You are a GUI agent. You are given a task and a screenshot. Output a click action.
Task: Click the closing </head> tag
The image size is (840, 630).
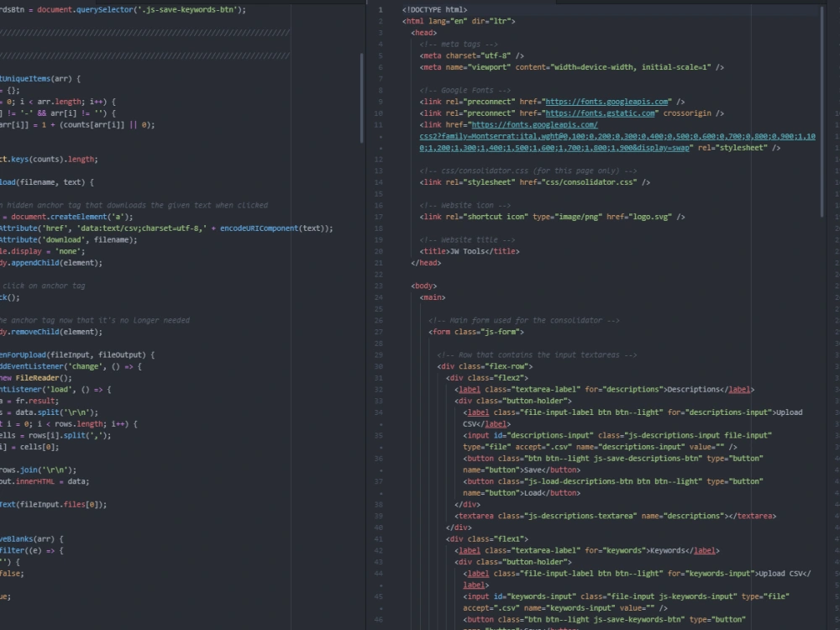[x=426, y=262]
